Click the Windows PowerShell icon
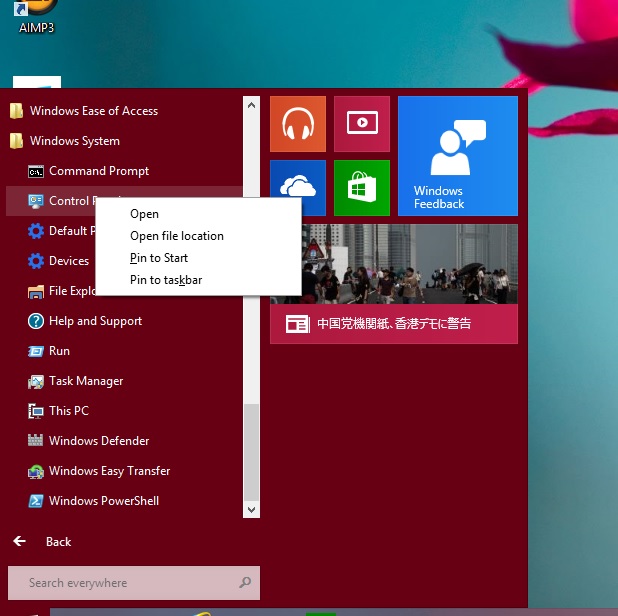Image resolution: width=618 pixels, height=616 pixels. [x=36, y=501]
